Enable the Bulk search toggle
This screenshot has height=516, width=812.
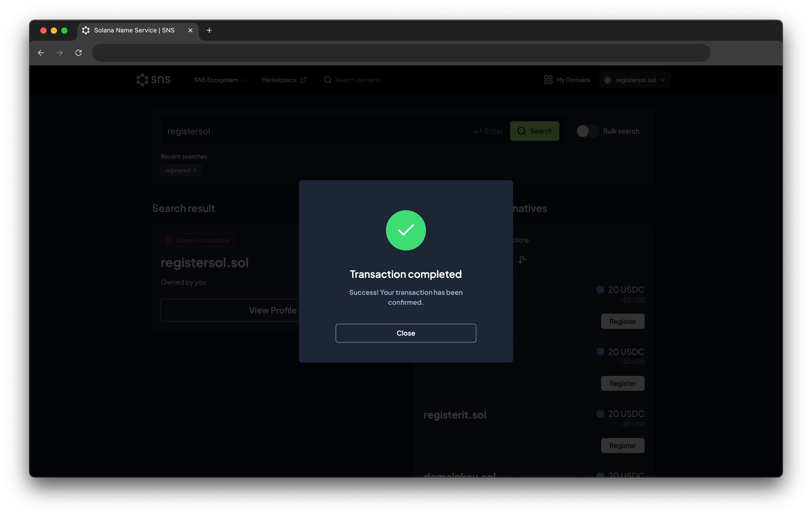pos(587,131)
